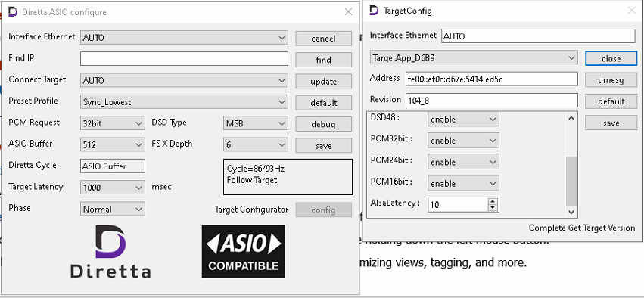
Task: Click the dmesg button
Action: coord(611,80)
